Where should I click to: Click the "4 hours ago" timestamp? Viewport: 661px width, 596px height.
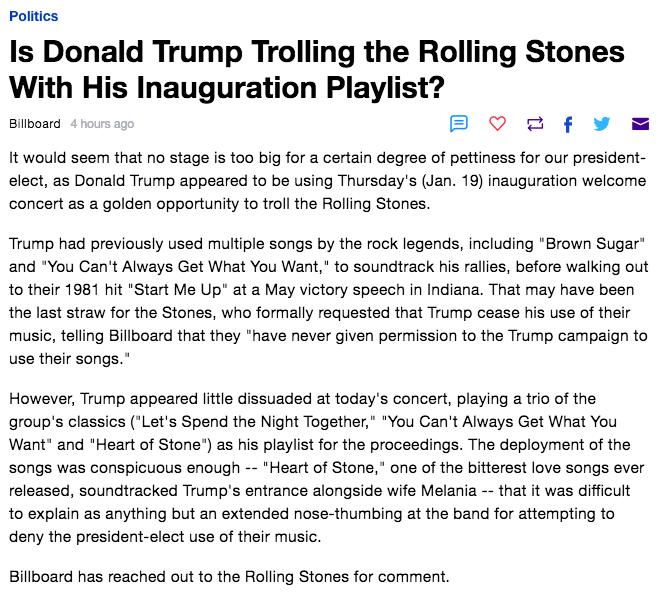(x=102, y=124)
